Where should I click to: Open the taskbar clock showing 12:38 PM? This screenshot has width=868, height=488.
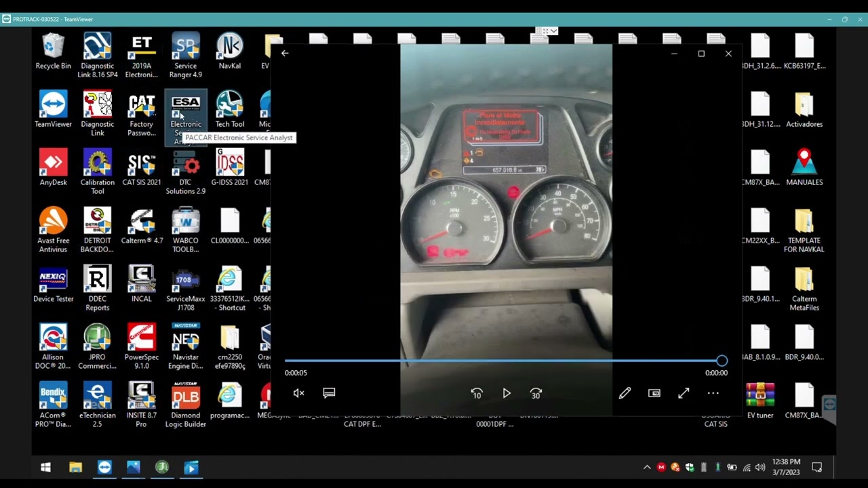click(x=786, y=467)
